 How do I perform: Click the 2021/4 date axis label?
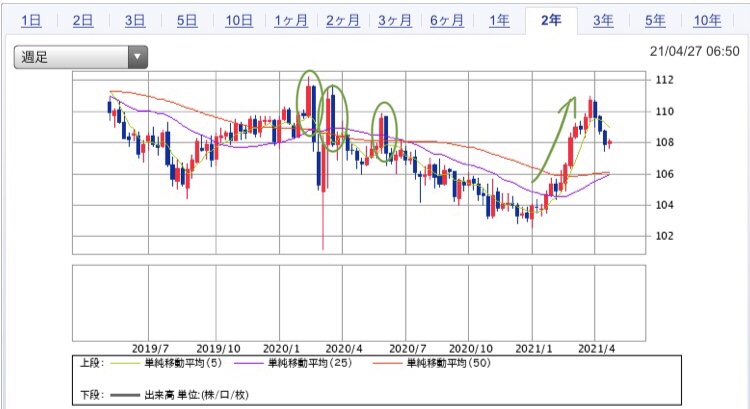click(596, 349)
